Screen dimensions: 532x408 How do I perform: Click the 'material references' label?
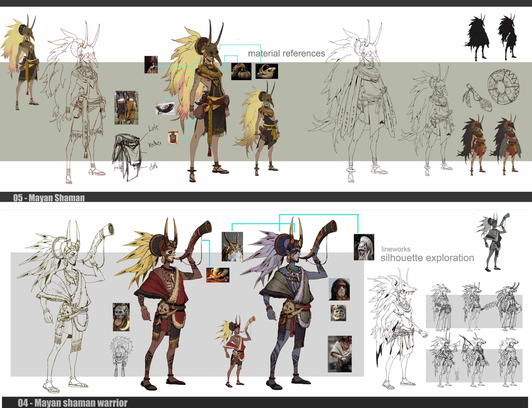click(x=286, y=53)
